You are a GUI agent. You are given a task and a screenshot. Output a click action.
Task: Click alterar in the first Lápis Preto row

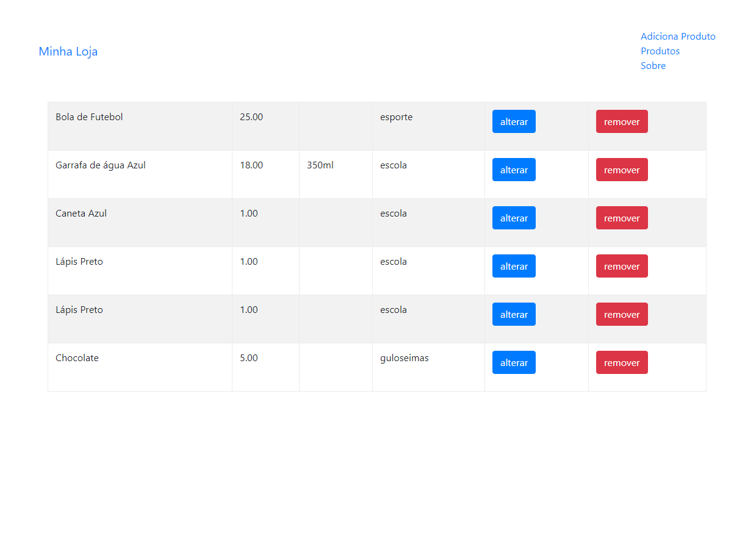point(514,266)
